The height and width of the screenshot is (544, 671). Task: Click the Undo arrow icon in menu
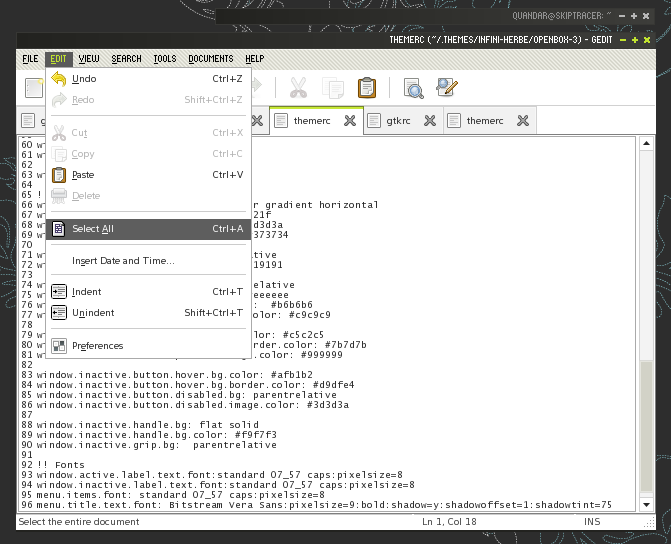(x=59, y=79)
